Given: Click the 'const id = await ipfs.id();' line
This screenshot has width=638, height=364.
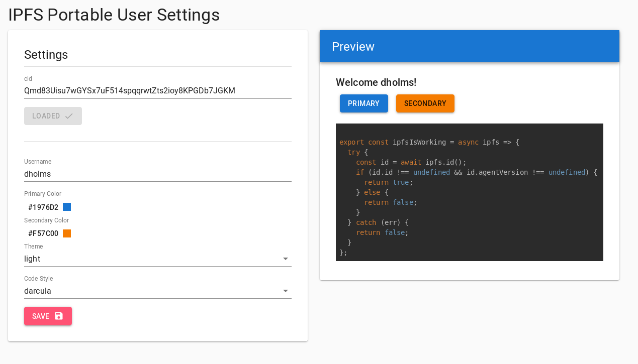Looking at the screenshot, I should 411,162.
